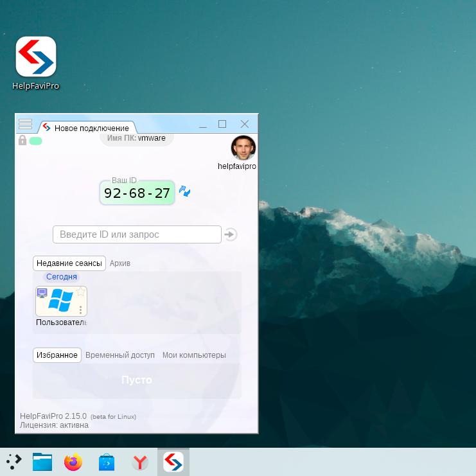The image size is (476, 476).
Task: Launch Yandex Browser from the taskbar
Action: [x=139, y=462]
